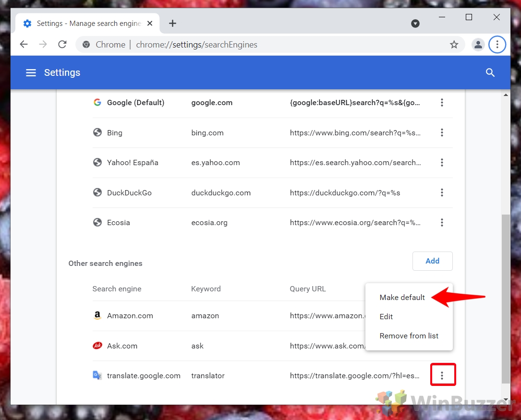Viewport: 521px width, 420px height.
Task: Click the globe icon beside DuckDuckGo
Action: (97, 192)
